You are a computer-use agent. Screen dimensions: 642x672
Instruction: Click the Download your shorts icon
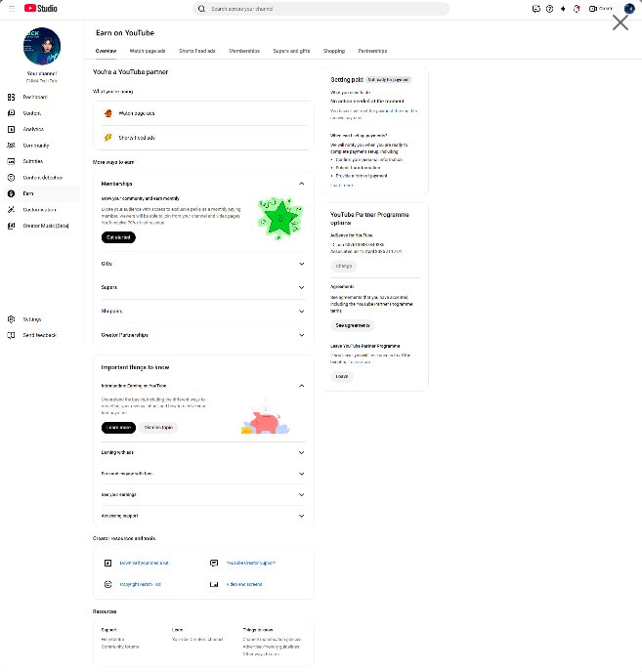tap(108, 563)
